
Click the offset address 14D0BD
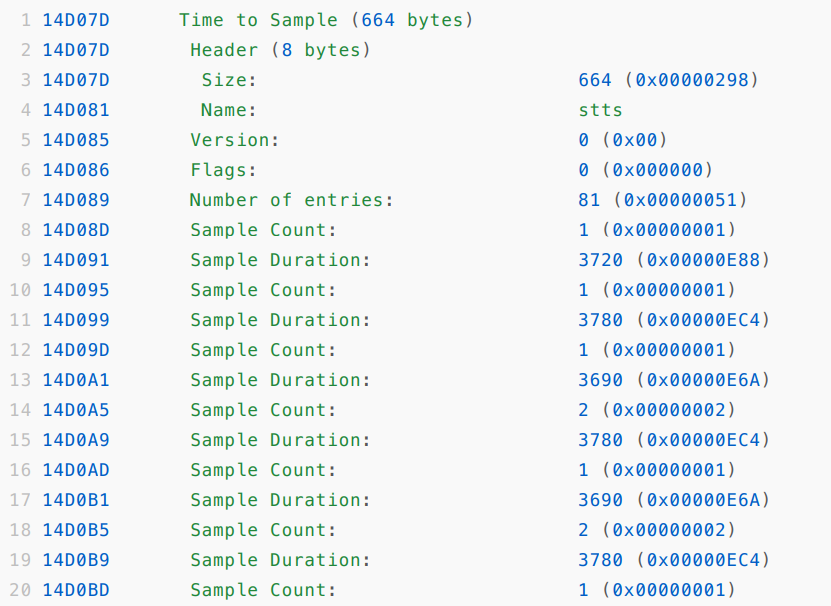tap(76, 590)
